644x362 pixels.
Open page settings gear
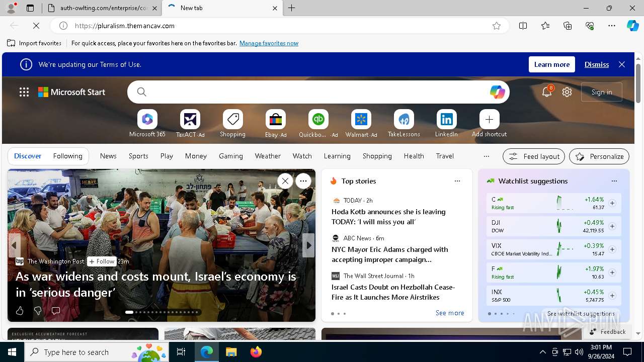(567, 92)
